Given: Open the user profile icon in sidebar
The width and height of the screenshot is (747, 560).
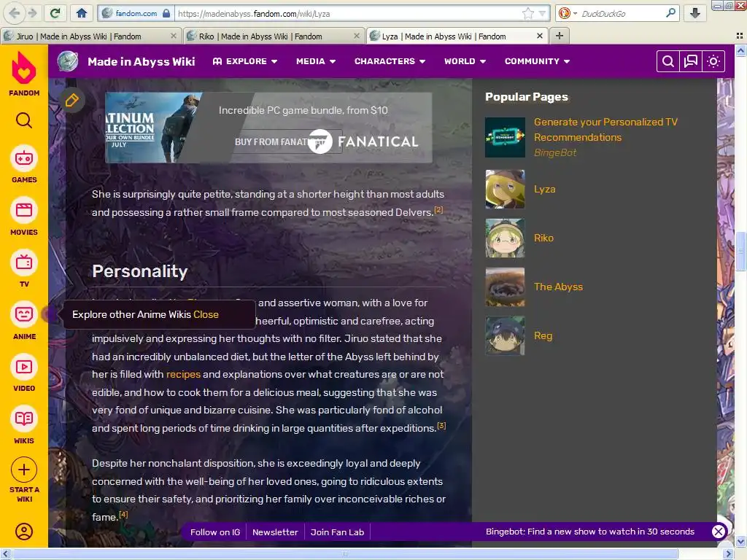Looking at the screenshot, I should pos(24,532).
